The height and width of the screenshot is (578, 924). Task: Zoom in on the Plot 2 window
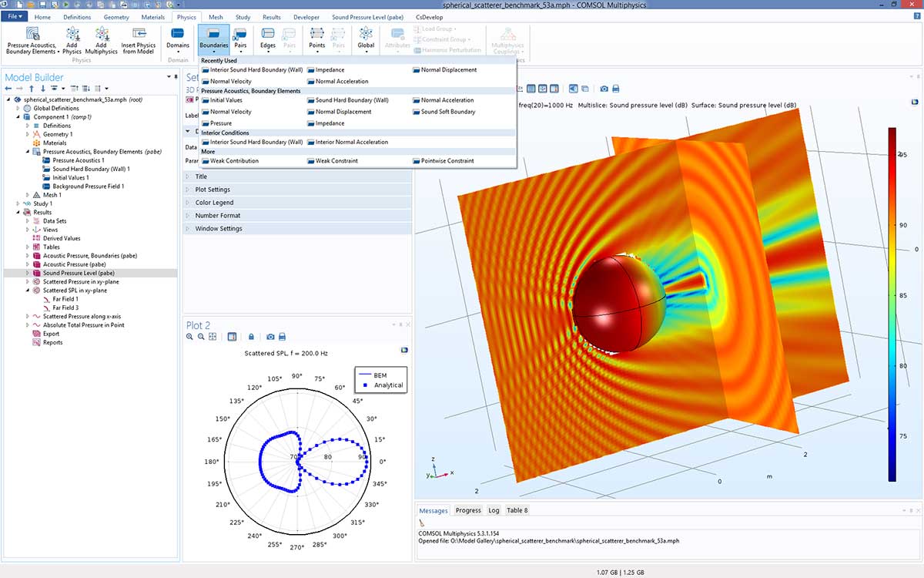click(x=190, y=337)
